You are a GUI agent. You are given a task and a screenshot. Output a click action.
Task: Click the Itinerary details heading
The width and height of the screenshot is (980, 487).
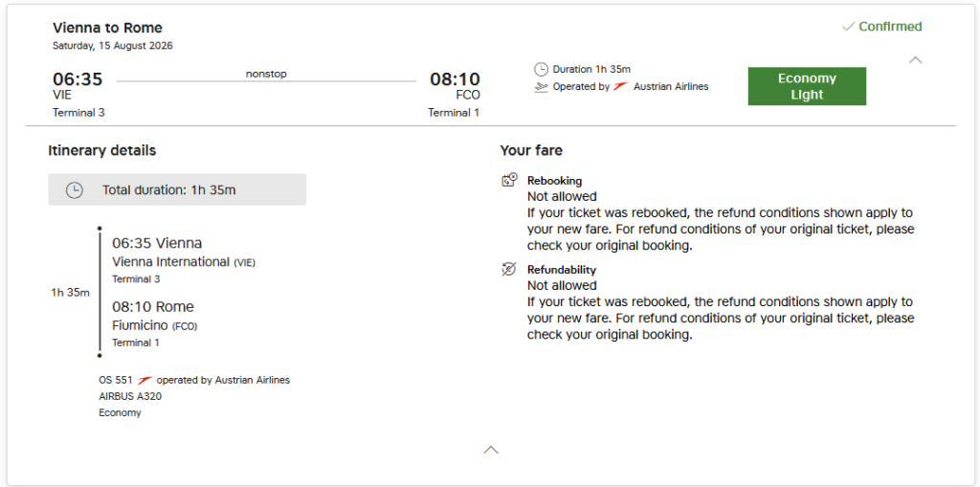point(101,150)
